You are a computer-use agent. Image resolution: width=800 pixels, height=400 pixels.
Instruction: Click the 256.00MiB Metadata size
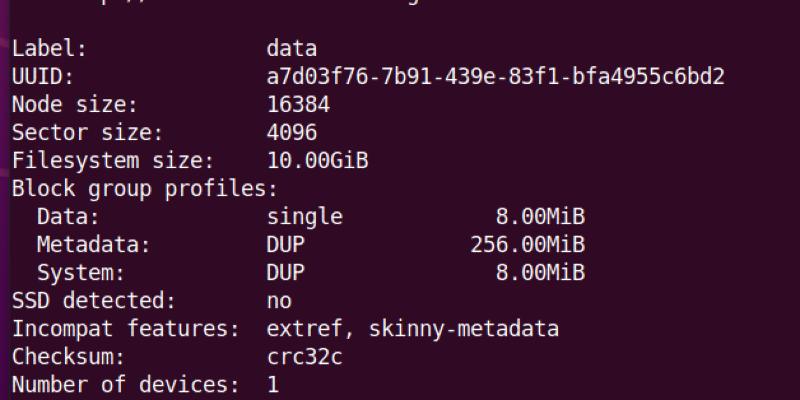pos(527,244)
